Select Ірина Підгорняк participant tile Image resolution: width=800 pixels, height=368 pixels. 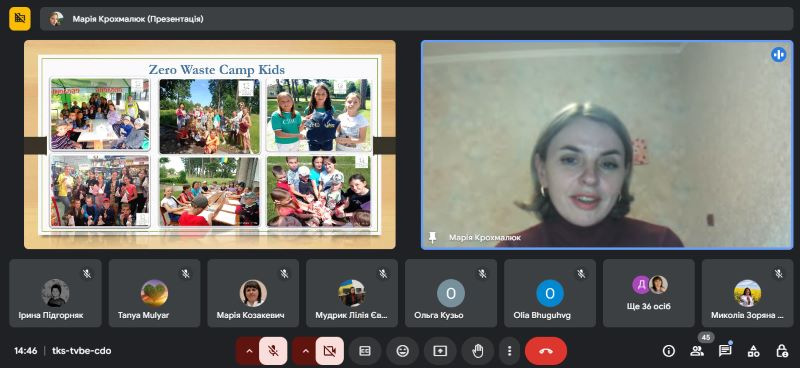[x=56, y=293]
